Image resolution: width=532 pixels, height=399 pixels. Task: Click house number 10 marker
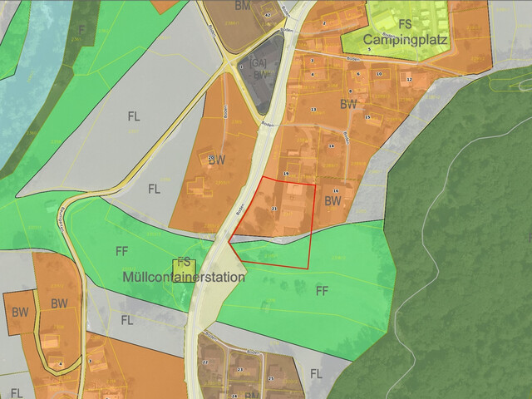pyautogui.click(x=378, y=74)
